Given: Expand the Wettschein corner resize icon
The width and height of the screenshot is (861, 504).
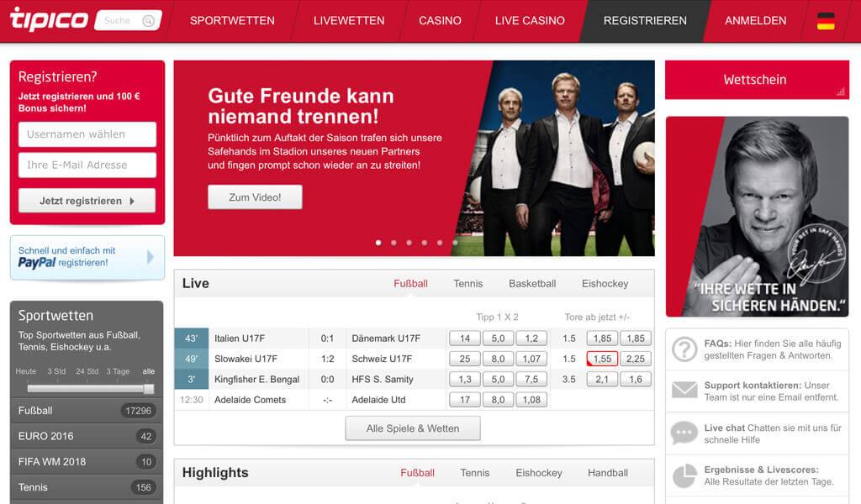Looking at the screenshot, I should coord(841,92).
